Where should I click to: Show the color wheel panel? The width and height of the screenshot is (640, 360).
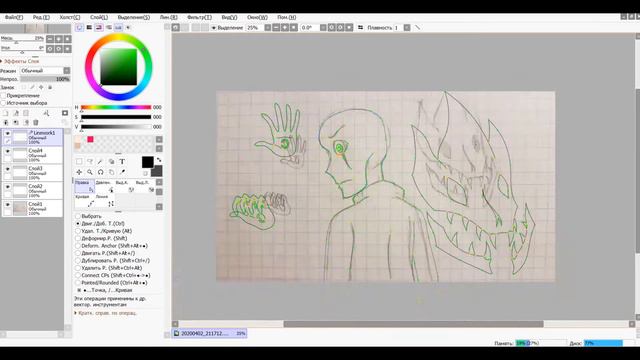[x=79, y=27]
